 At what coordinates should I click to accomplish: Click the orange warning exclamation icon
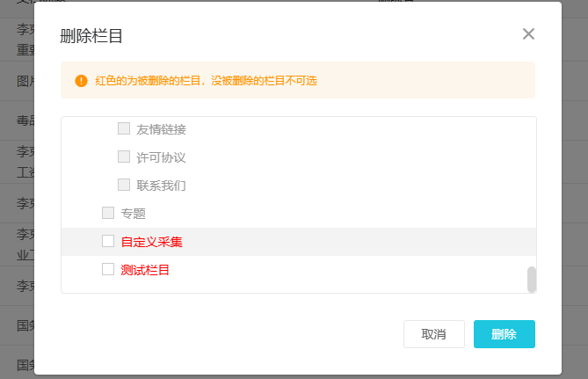(x=81, y=81)
